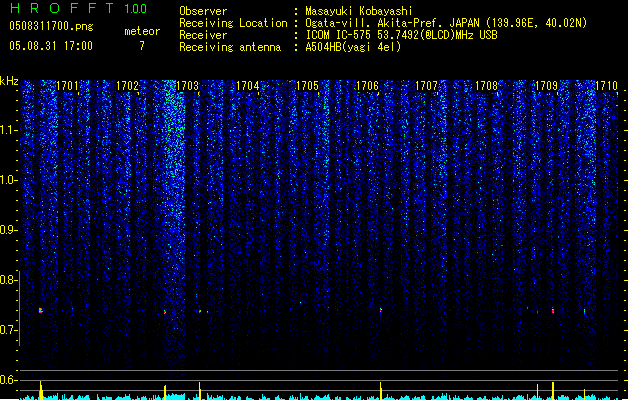Click the date stamp 05.08.31 17:00
Screen dimensions: 629x400
(51, 46)
